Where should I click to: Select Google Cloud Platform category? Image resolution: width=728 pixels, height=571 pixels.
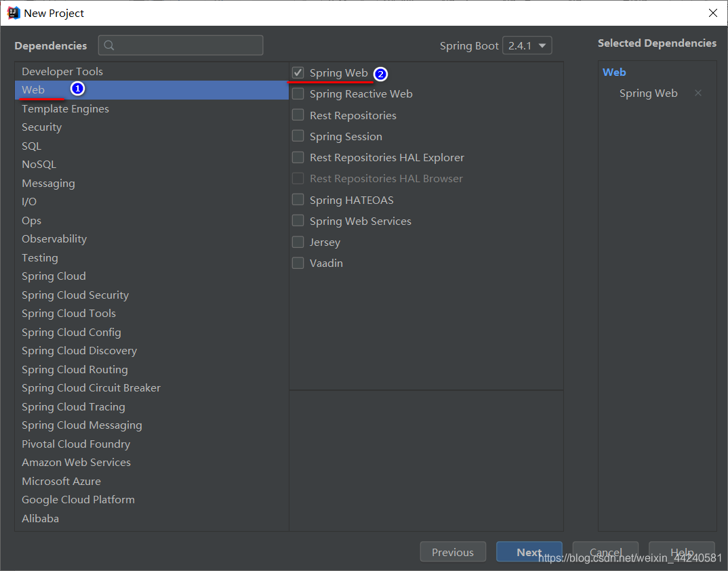152,500
